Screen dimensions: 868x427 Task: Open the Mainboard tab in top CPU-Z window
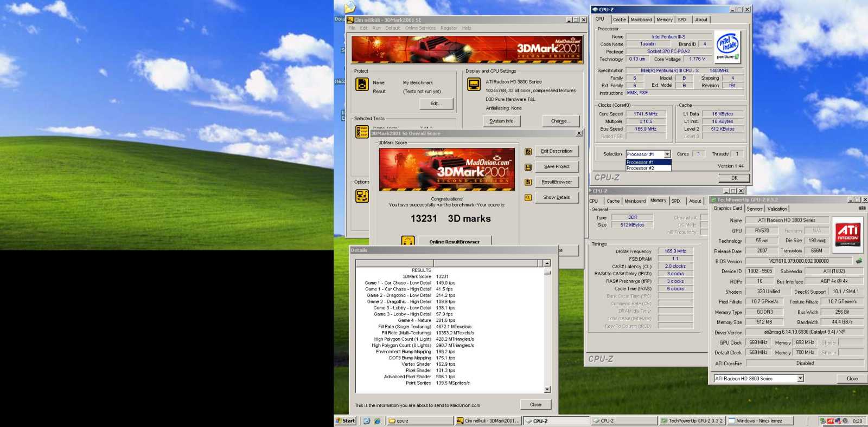(641, 20)
